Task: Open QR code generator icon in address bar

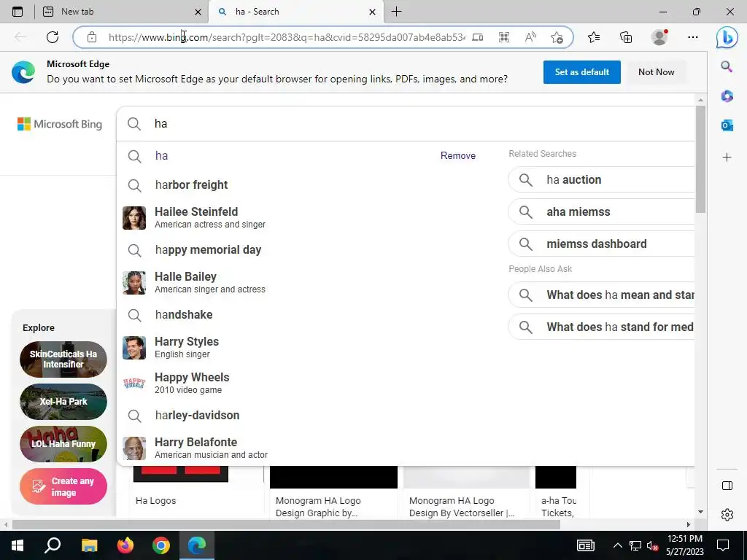Action: [x=504, y=37]
